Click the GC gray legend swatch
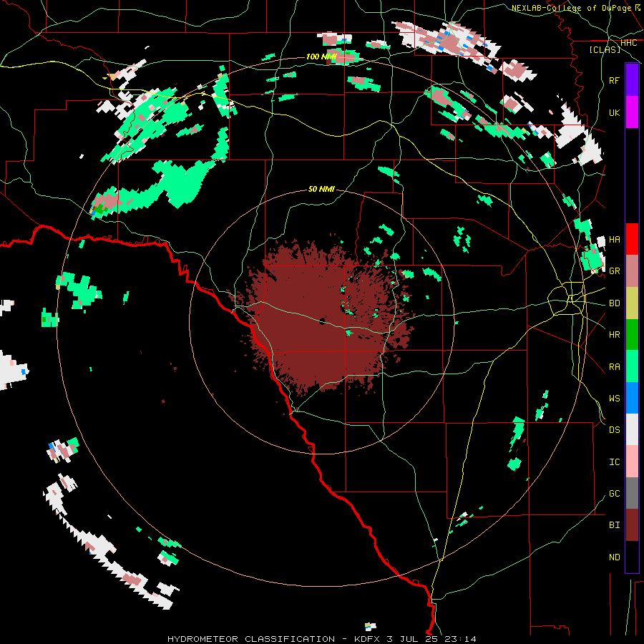This screenshot has height=644, width=644. 632,493
